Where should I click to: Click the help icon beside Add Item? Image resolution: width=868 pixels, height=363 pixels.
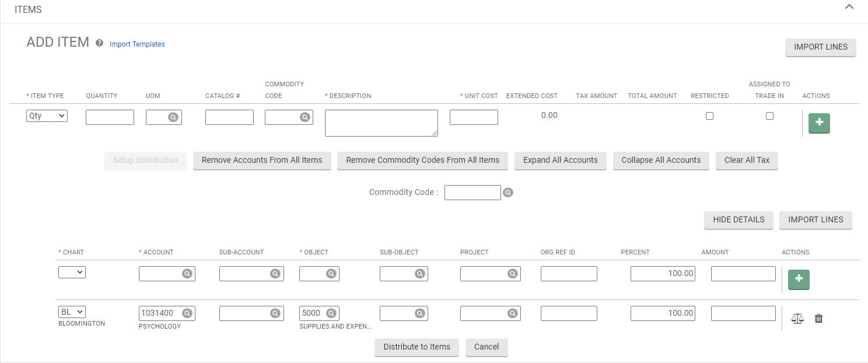pos(99,44)
